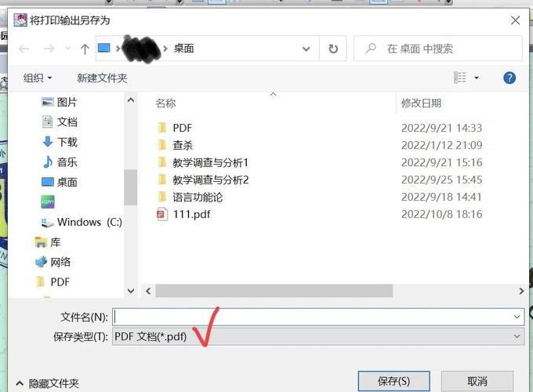Expand the 文件名 history dropdown
The image size is (533, 392).
coord(517,317)
